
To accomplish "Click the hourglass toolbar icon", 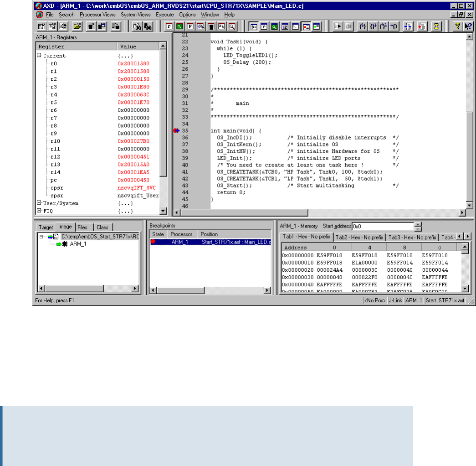I will coord(436,26).
